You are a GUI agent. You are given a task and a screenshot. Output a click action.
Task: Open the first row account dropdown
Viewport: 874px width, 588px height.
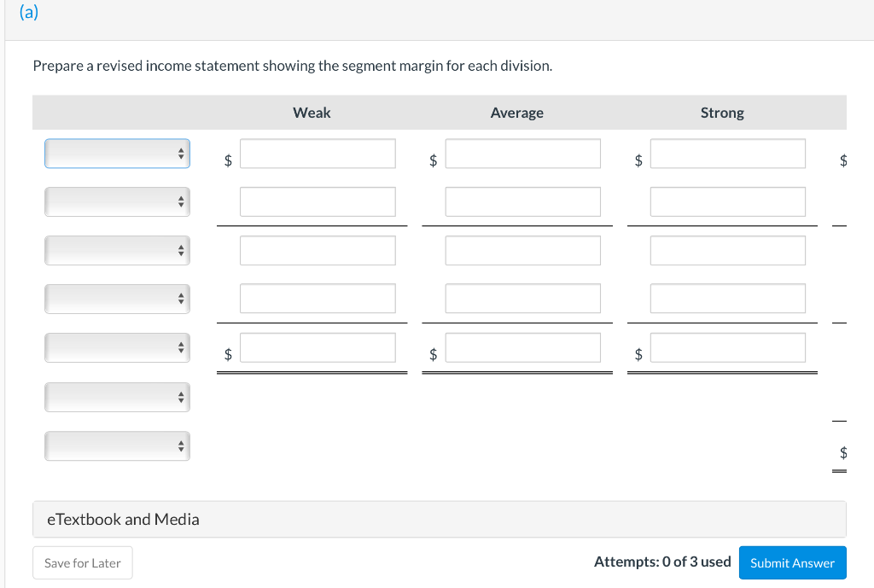point(117,154)
